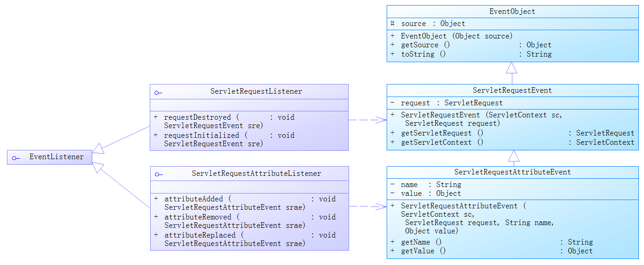Click the getSource () method in EventObject
This screenshot has width=644, height=265.
[425, 45]
